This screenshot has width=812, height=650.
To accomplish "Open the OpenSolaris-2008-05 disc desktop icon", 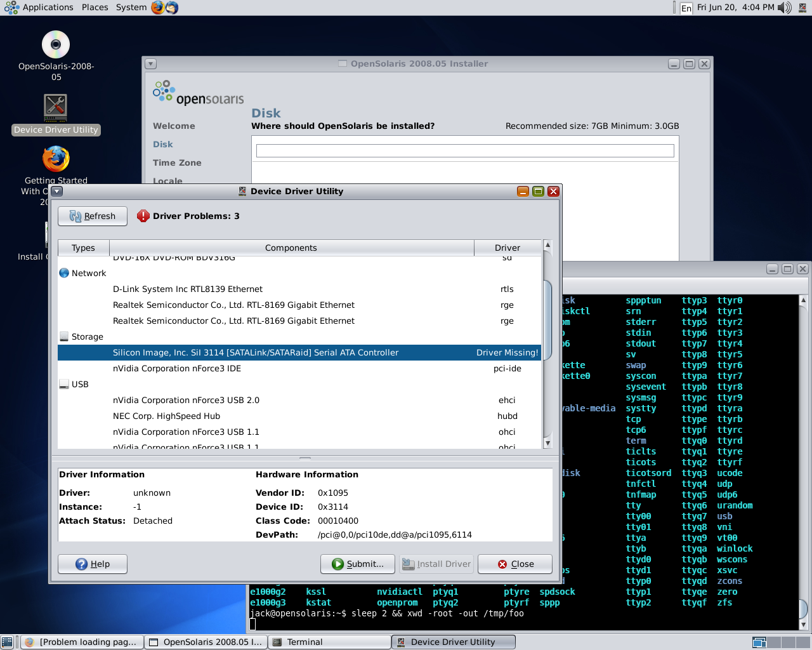I will [x=56, y=45].
